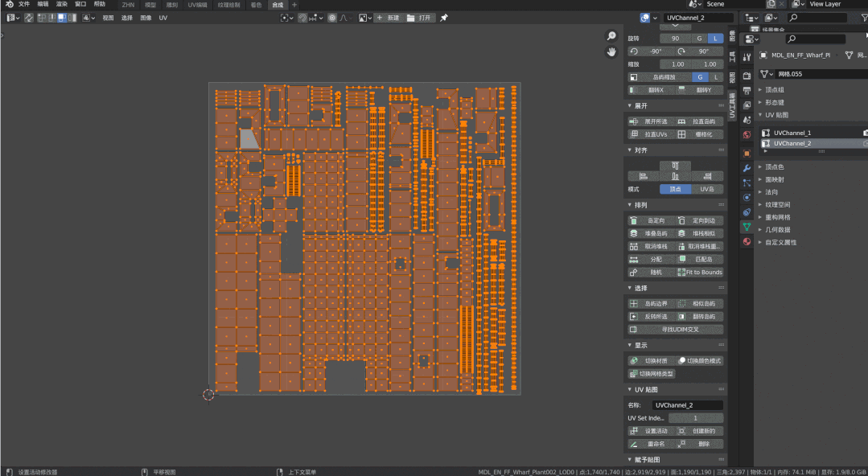Screen dimensions: 868x476
Task: Enable the 顶点 alignment mode
Action: (x=675, y=189)
